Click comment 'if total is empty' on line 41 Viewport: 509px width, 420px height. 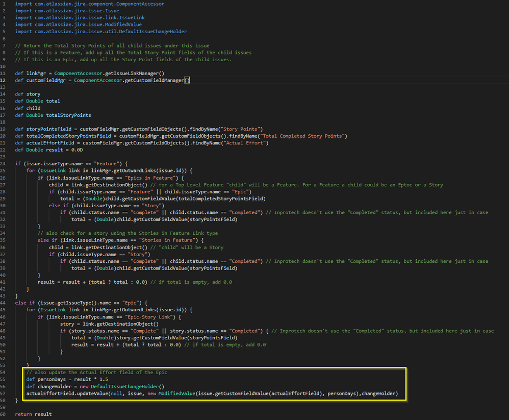tap(191, 282)
